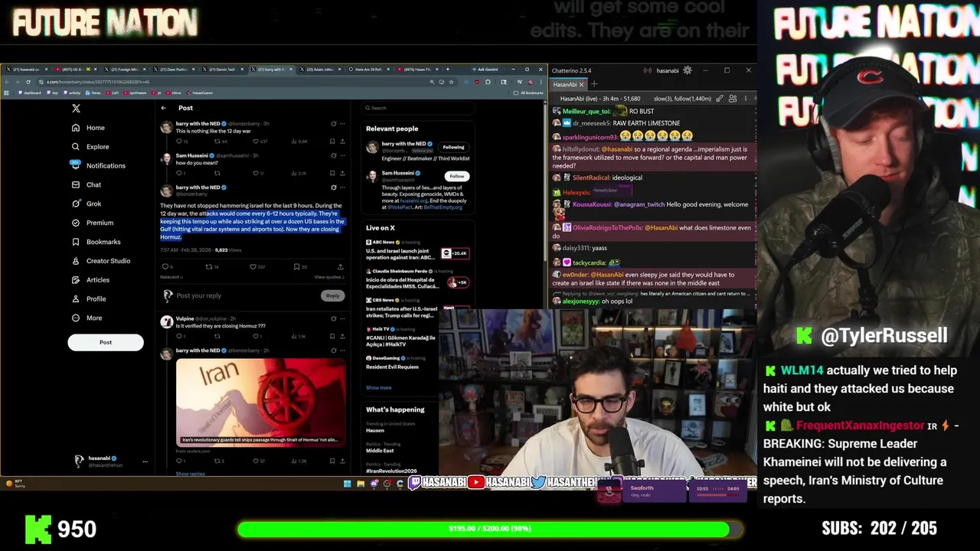Image resolution: width=980 pixels, height=551 pixels.
Task: Like Sam Husseini's 'how do you mean?' reply
Action: [x=257, y=173]
